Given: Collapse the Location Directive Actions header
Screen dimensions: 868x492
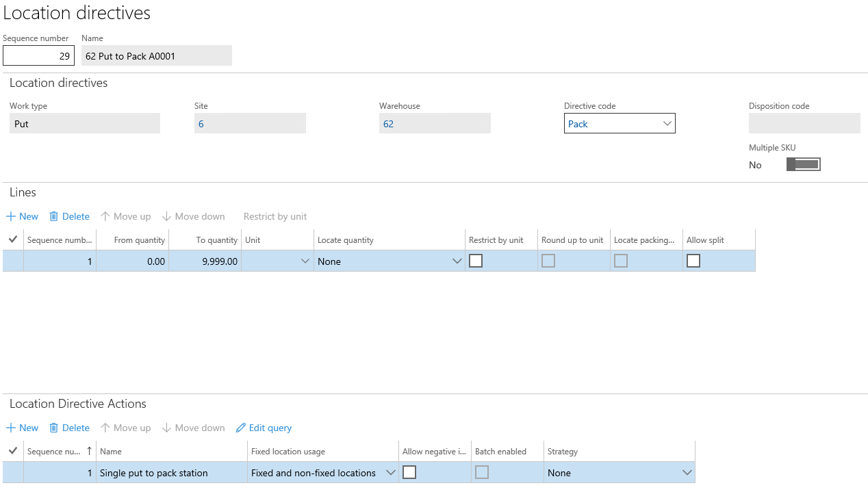Looking at the screenshot, I should (77, 404).
